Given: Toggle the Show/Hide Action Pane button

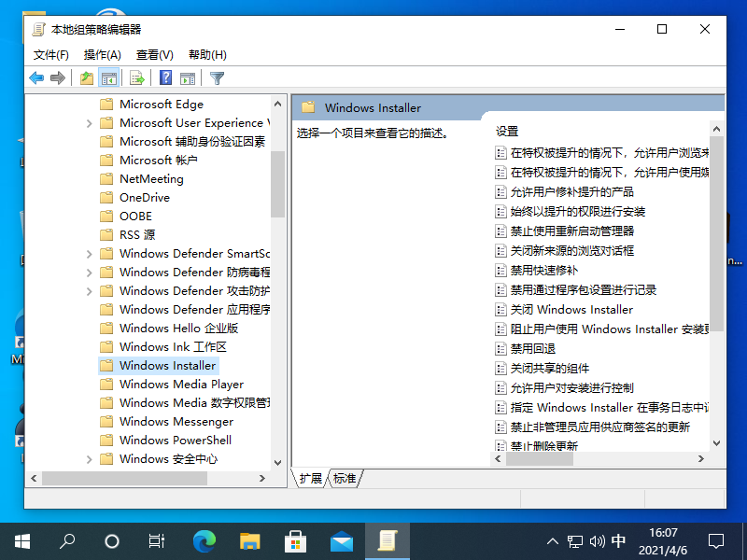Looking at the screenshot, I should click(x=188, y=78).
